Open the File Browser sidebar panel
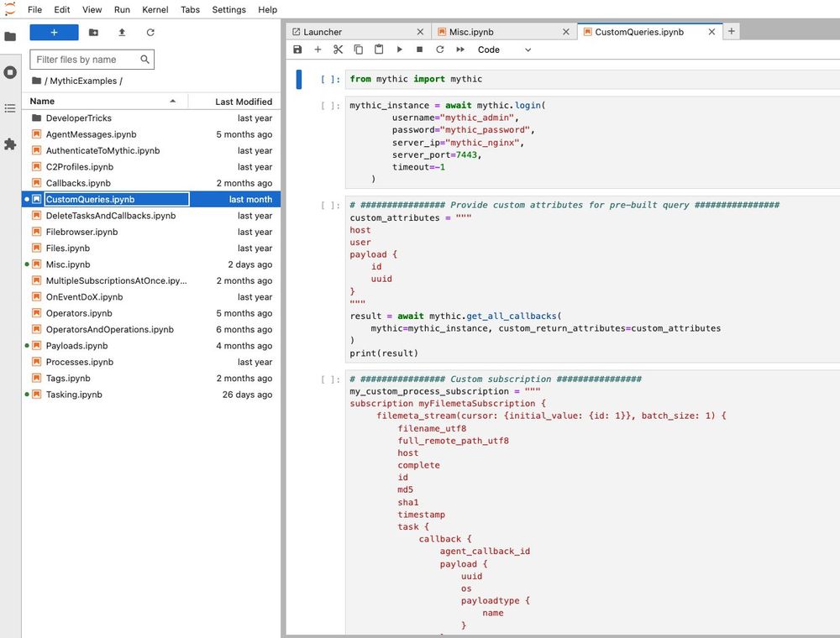The image size is (840, 638). (x=10, y=36)
